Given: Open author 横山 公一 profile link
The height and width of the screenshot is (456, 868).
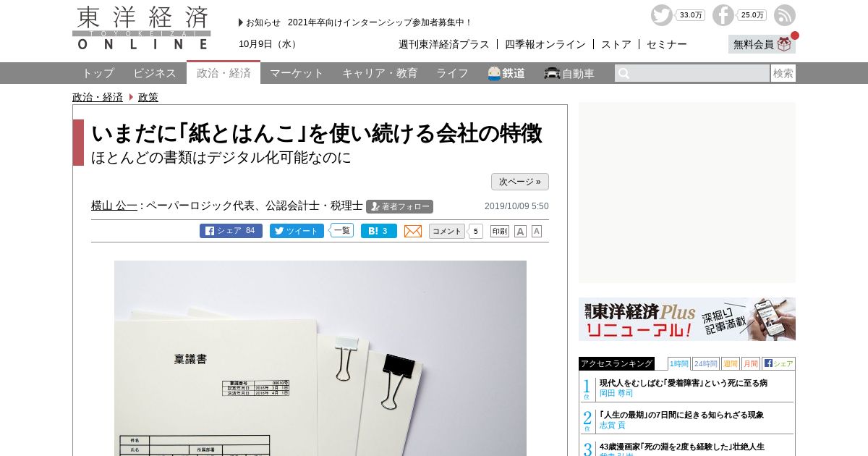Looking at the screenshot, I should point(114,206).
